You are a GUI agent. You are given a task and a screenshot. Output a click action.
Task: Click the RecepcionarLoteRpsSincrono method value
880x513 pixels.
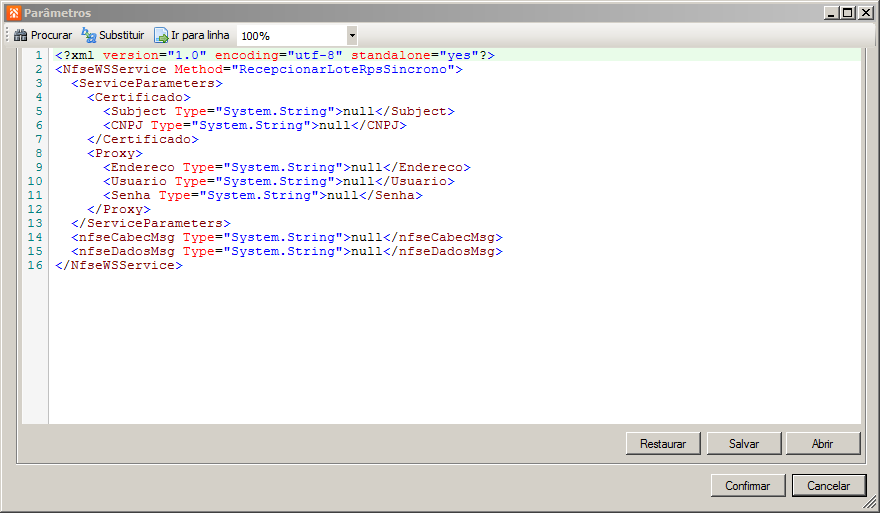tap(343, 69)
